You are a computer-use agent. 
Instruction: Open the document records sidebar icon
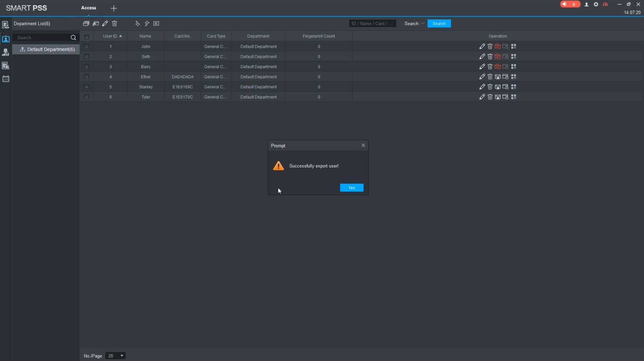click(x=6, y=65)
